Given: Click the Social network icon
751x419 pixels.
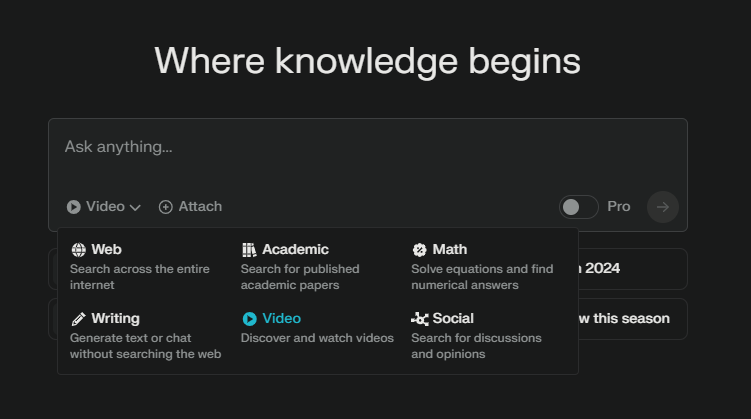Looking at the screenshot, I should (420, 319).
